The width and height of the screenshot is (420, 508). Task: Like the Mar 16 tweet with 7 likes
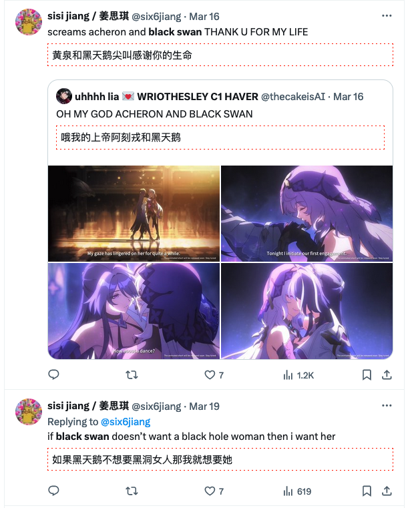point(214,375)
